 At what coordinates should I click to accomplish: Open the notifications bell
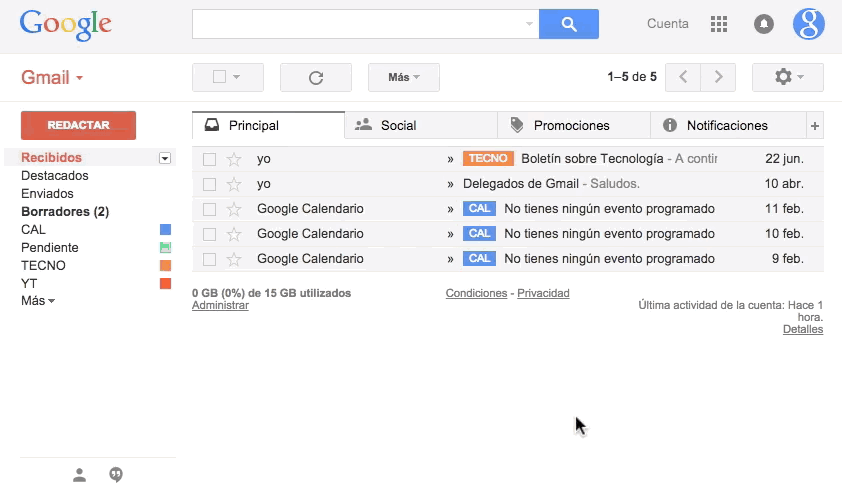(x=764, y=24)
